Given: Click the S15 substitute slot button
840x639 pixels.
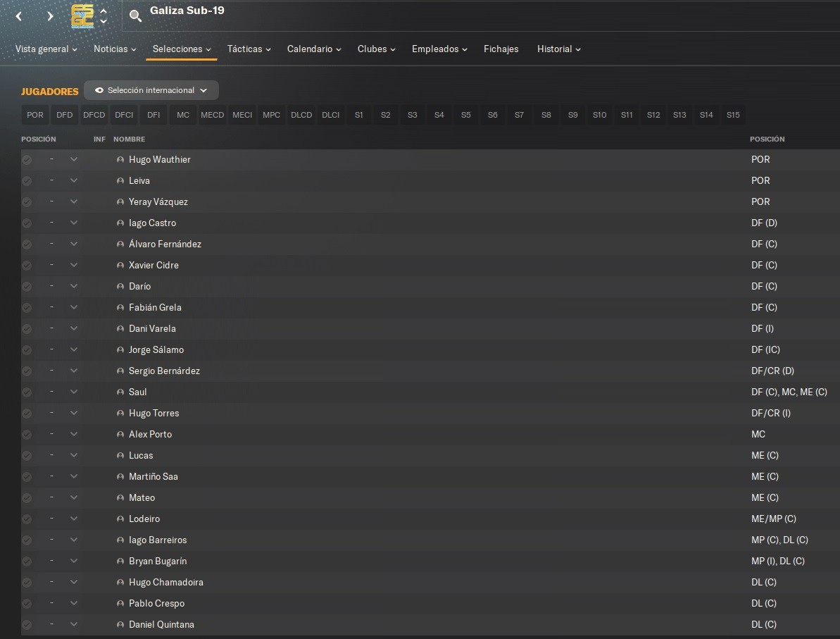Looking at the screenshot, I should (733, 115).
